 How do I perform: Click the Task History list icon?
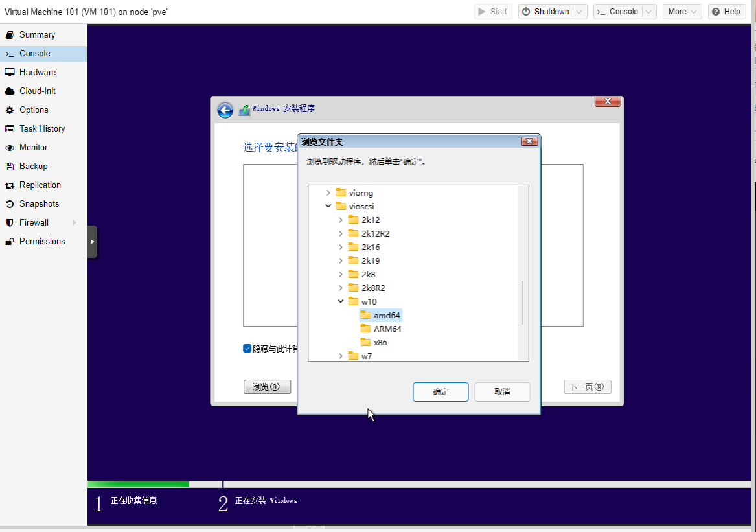tap(10, 129)
